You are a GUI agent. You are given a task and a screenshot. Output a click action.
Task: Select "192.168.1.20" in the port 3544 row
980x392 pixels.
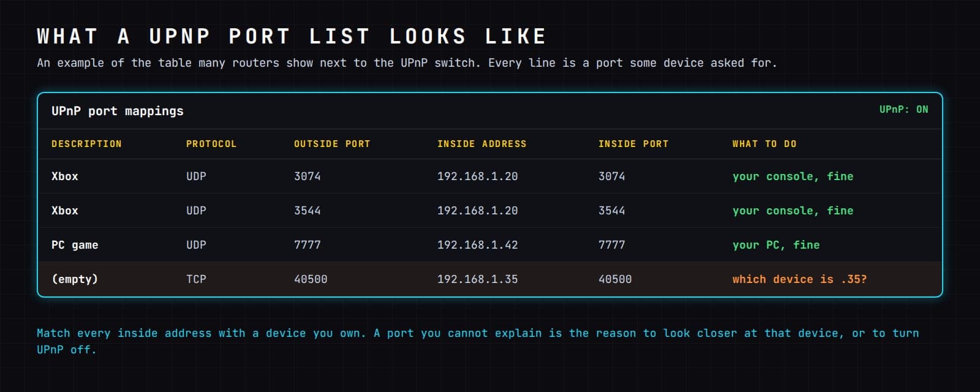(478, 211)
